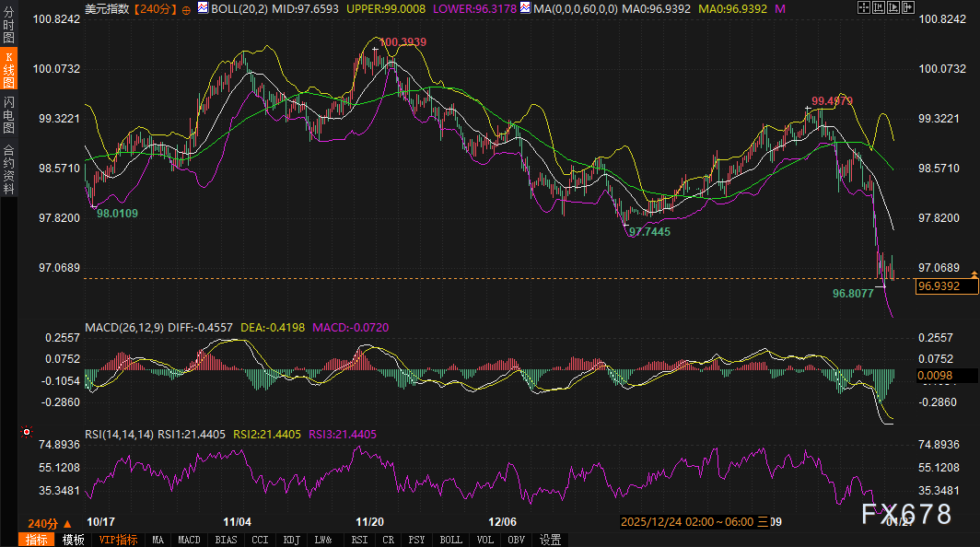Enable the MACD indicator in bottom bar
Image resolution: width=980 pixels, height=547 pixels.
[189, 540]
